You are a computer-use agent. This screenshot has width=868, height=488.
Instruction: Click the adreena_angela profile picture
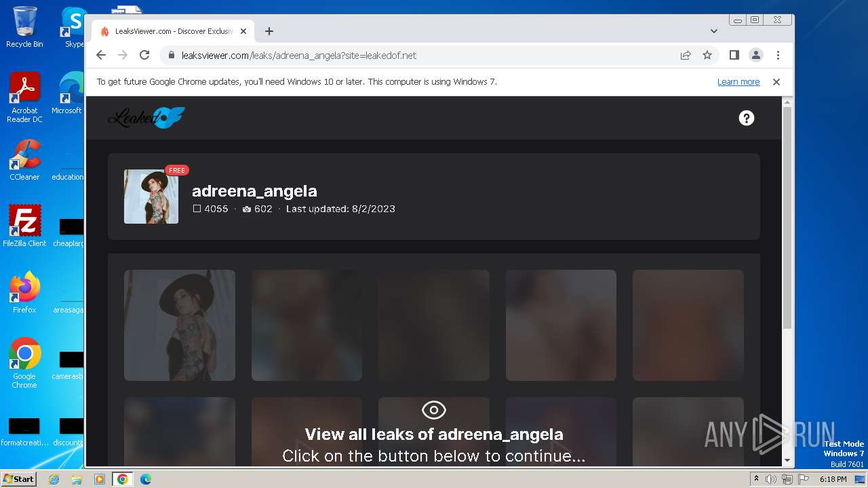pos(151,197)
